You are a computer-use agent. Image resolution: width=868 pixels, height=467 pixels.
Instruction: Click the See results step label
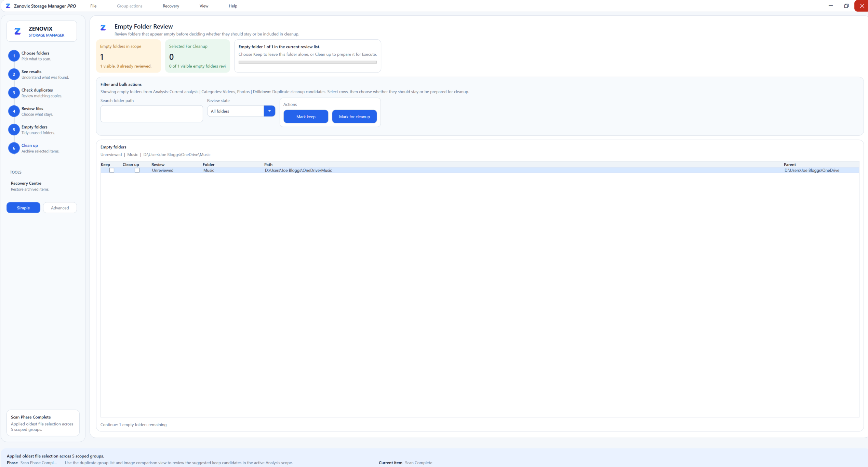(31, 71)
